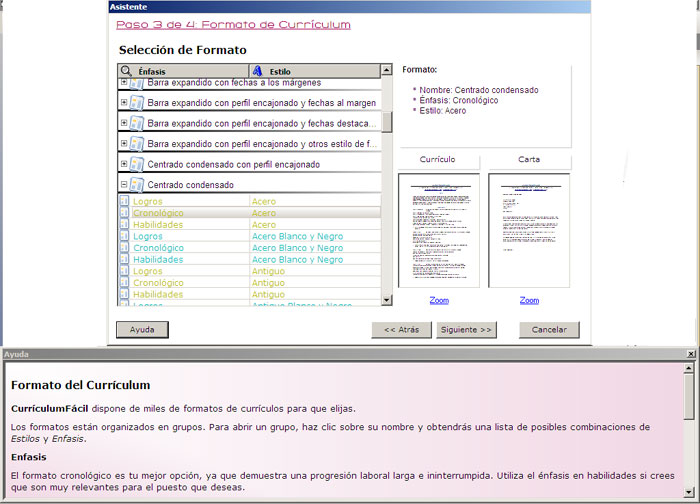Screen dimensions: 700x504
Task: Click the Ayuda button
Action: 142,329
